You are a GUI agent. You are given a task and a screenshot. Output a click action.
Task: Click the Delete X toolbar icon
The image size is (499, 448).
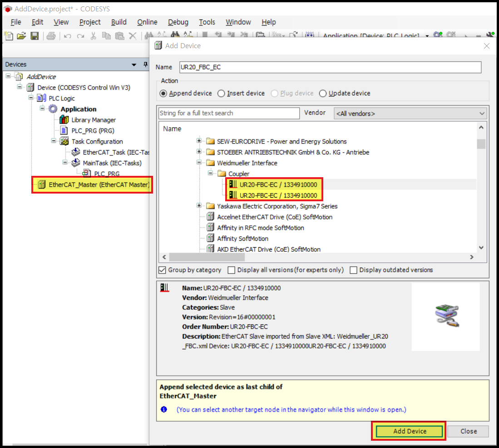click(133, 35)
